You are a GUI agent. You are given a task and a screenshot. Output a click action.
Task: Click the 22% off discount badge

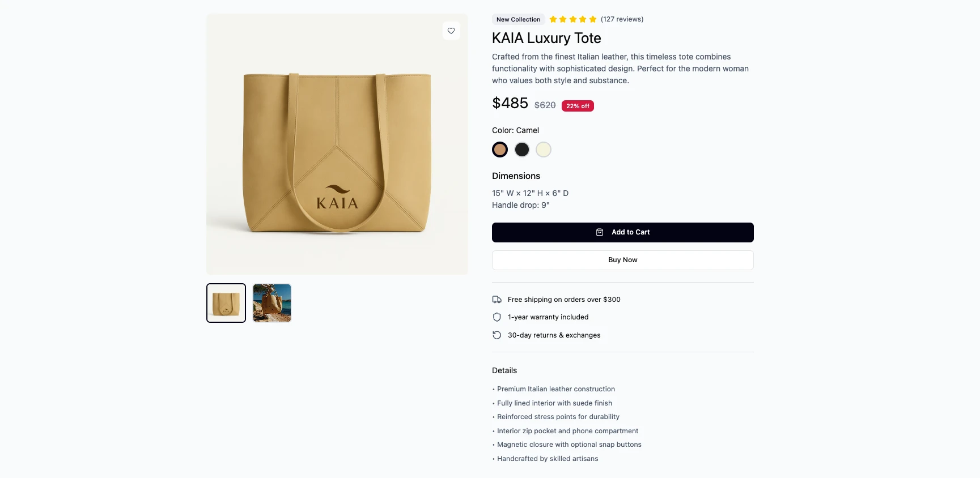577,105
